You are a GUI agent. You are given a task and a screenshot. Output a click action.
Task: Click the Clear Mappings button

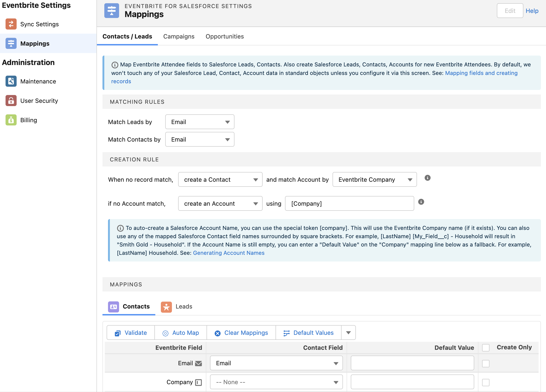241,333
